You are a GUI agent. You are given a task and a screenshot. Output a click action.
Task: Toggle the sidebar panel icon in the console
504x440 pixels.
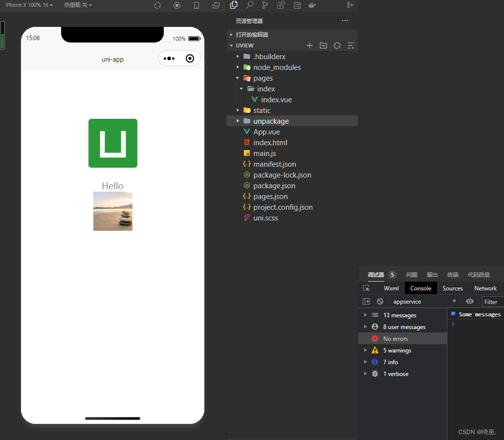tap(366, 301)
